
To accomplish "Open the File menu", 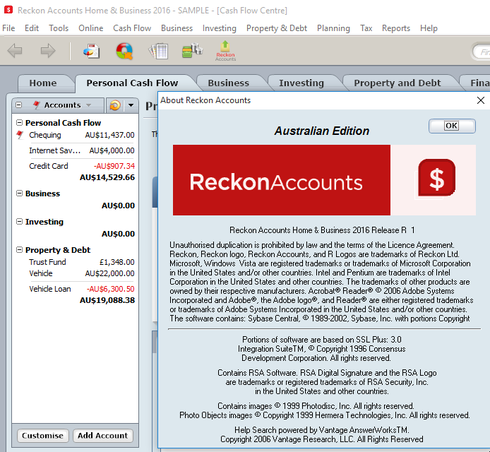I will (x=9, y=28).
